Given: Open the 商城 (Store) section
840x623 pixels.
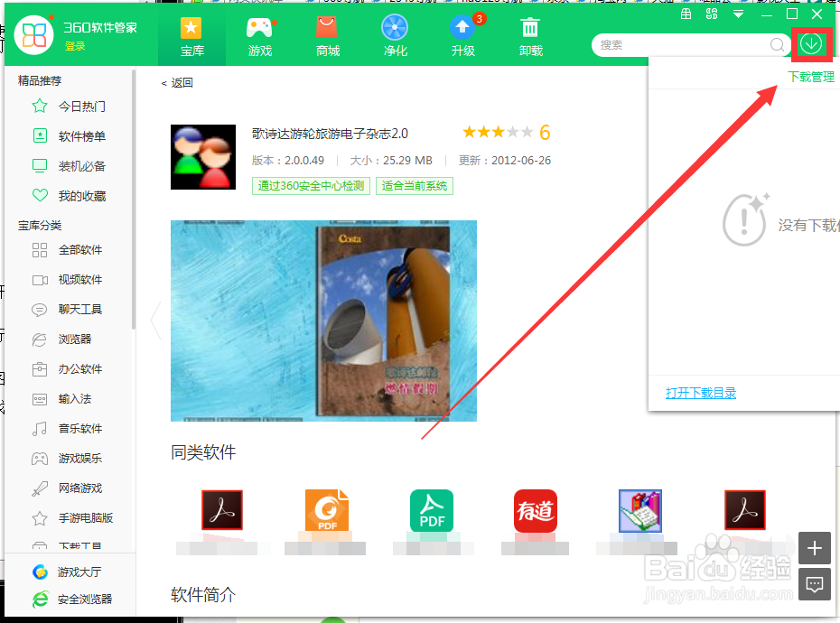Looking at the screenshot, I should point(327,36).
